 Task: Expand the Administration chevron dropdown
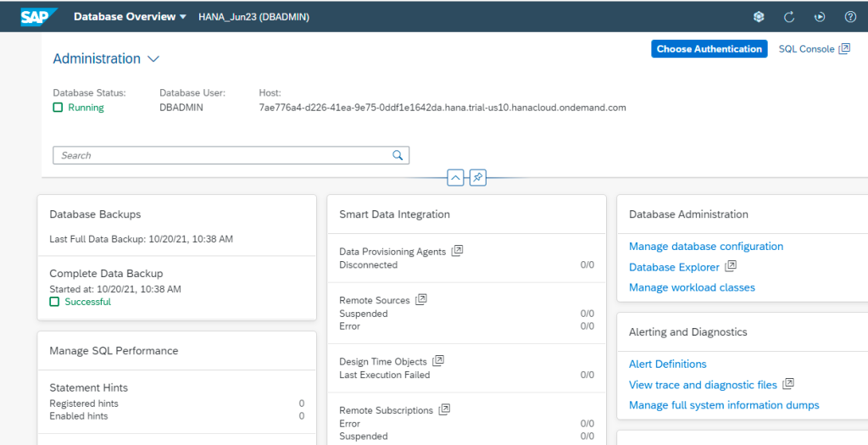tap(154, 58)
